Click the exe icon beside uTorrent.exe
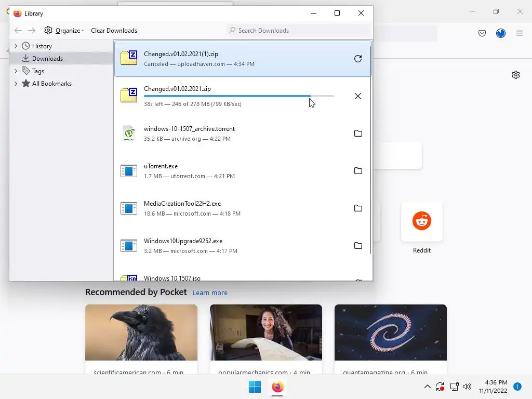Viewport: 532px width, 399px height. click(129, 171)
